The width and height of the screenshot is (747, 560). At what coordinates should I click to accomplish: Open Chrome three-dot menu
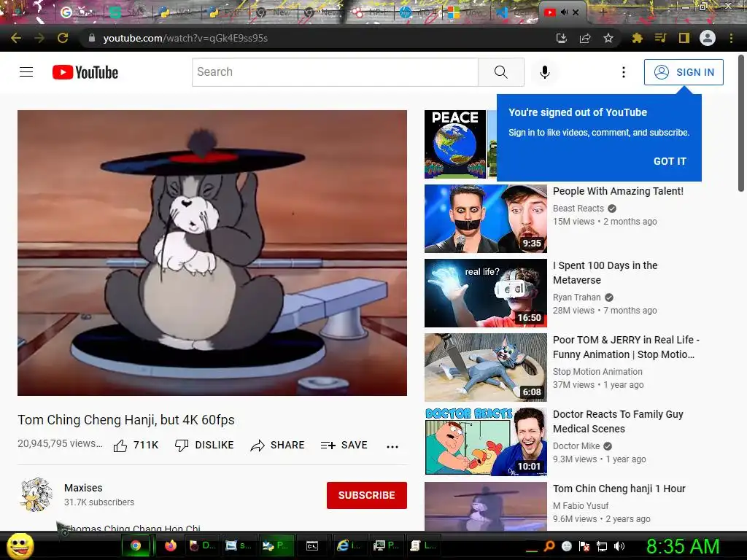731,38
